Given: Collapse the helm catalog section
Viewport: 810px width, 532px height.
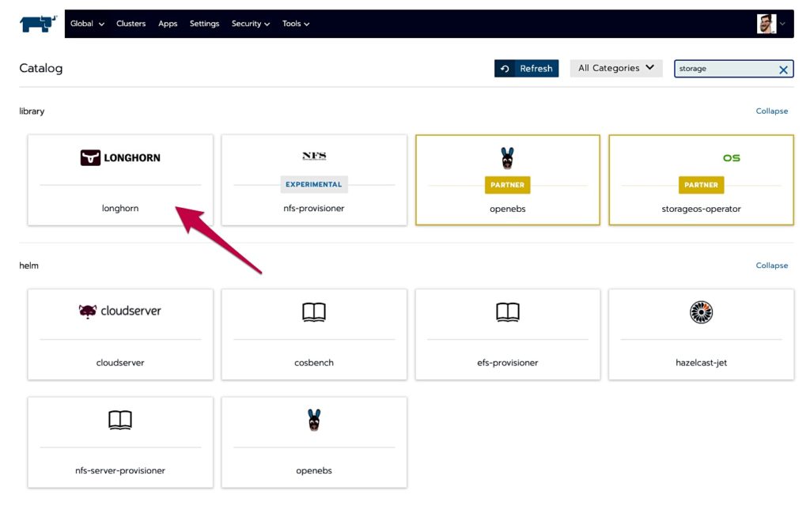Looking at the screenshot, I should (x=771, y=266).
